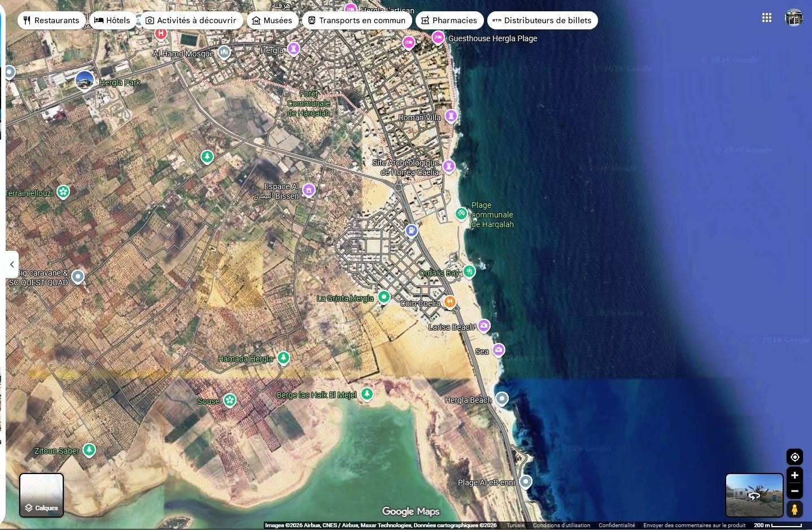Viewport: 812px width, 530px height.
Task: Open the Omar's Bay restaurant pin
Action: (469, 272)
